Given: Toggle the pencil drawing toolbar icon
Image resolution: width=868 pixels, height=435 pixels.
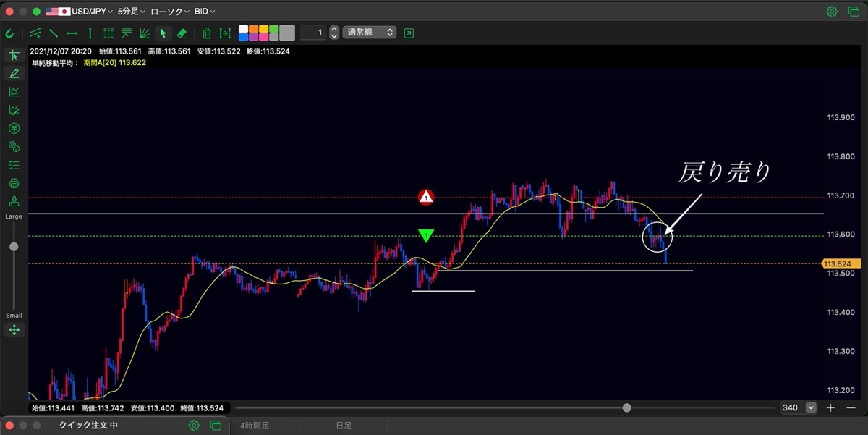Looking at the screenshot, I should coord(14,73).
